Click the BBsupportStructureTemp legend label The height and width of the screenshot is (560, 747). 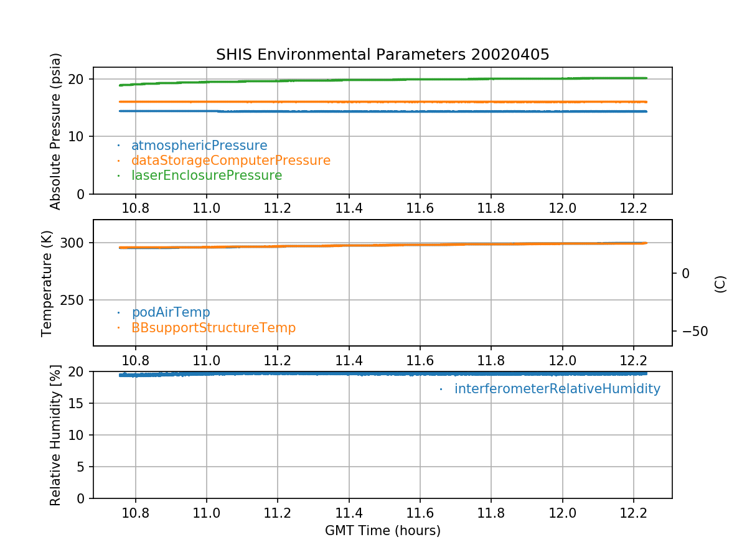(213, 327)
